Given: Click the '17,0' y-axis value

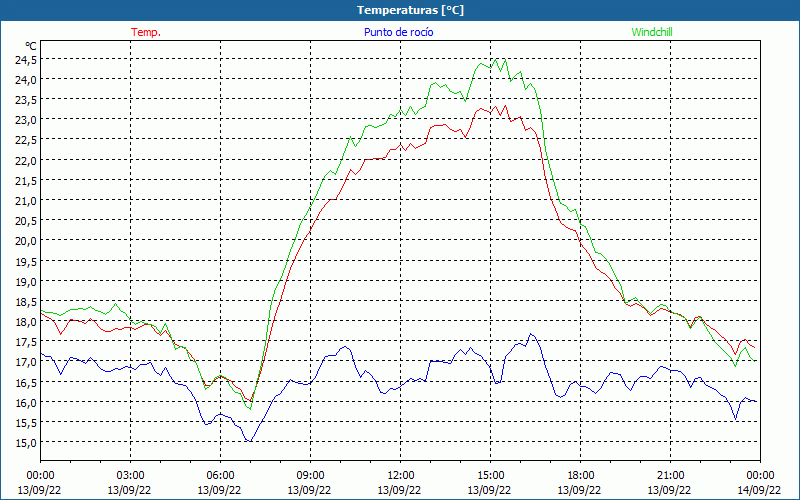Looking at the screenshot, I should (x=26, y=362).
